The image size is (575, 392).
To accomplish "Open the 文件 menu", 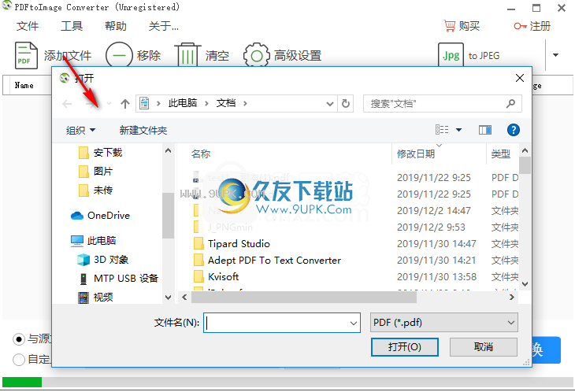I will click(x=28, y=26).
